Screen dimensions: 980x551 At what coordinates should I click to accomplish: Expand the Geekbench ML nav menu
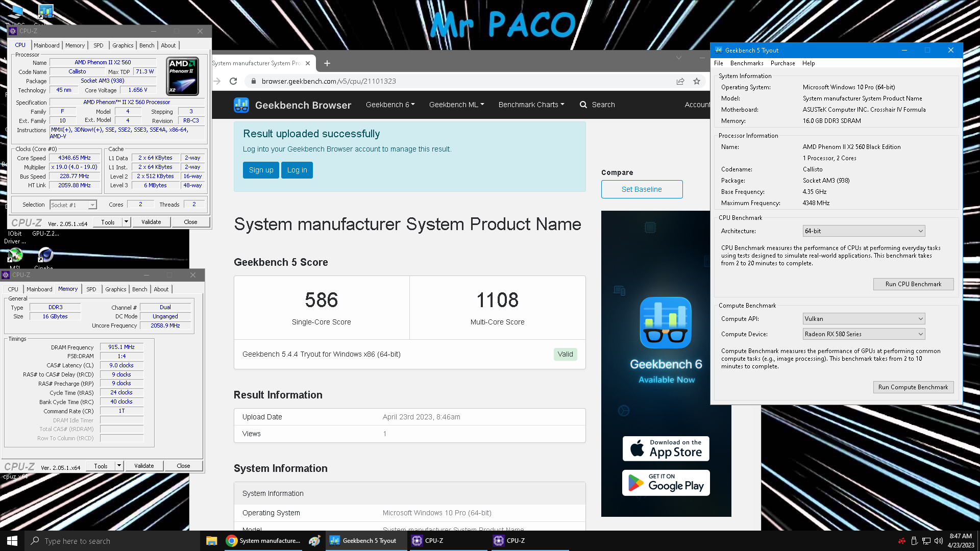456,105
